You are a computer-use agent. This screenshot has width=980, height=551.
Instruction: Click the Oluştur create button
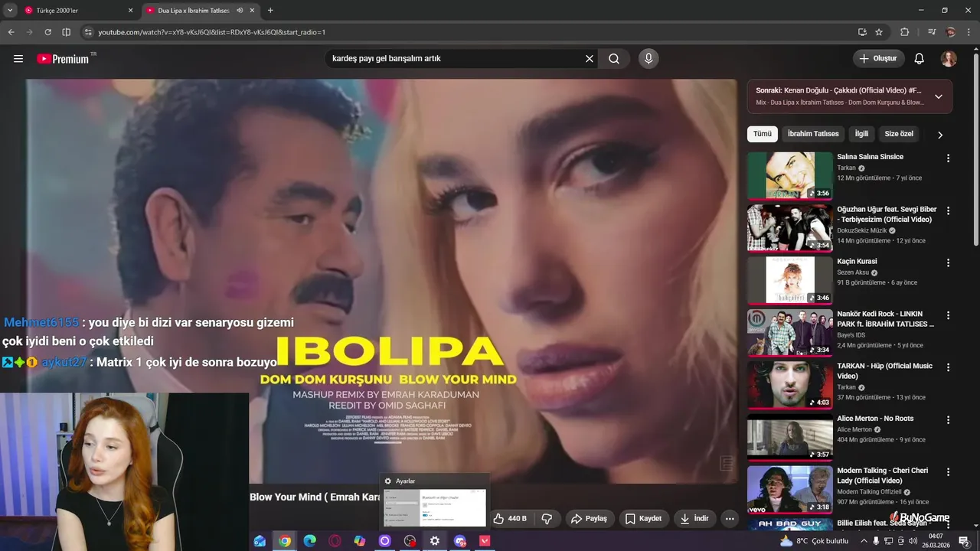point(879,59)
